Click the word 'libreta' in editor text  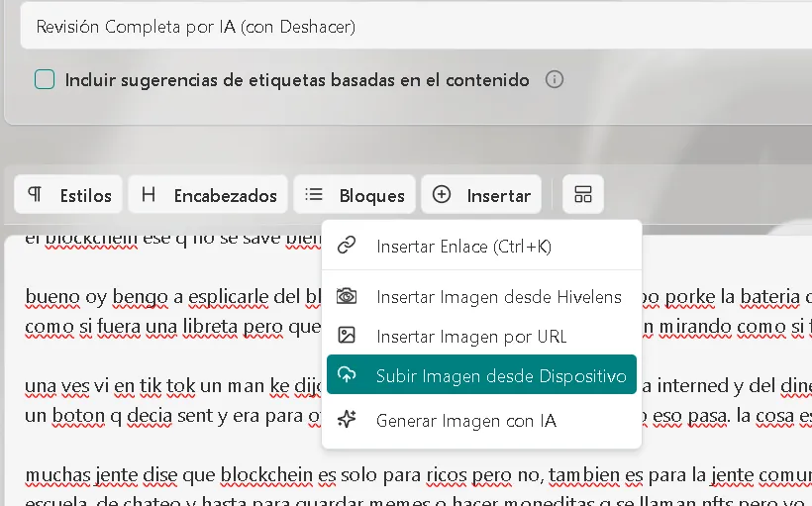click(210, 327)
